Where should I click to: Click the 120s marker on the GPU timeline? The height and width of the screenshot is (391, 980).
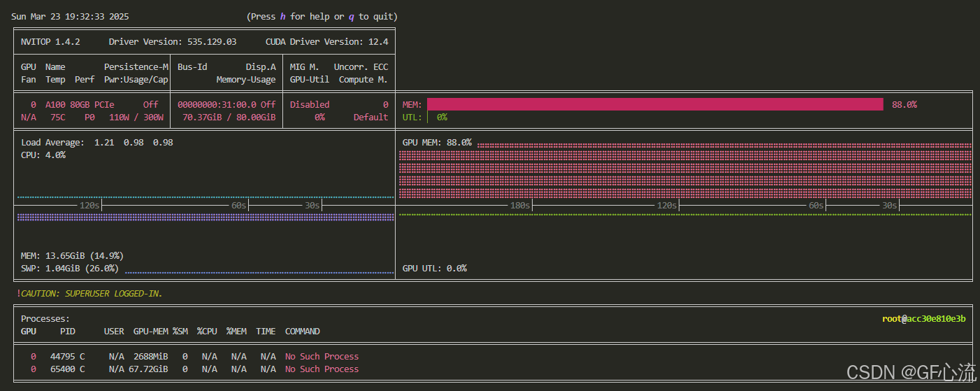pyautogui.click(x=667, y=206)
